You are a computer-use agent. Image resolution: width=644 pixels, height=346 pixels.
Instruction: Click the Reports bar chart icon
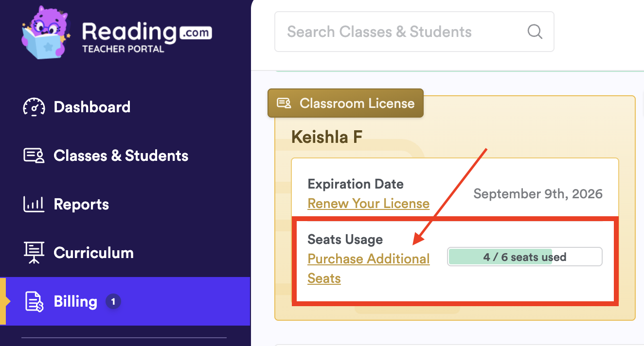pos(34,204)
